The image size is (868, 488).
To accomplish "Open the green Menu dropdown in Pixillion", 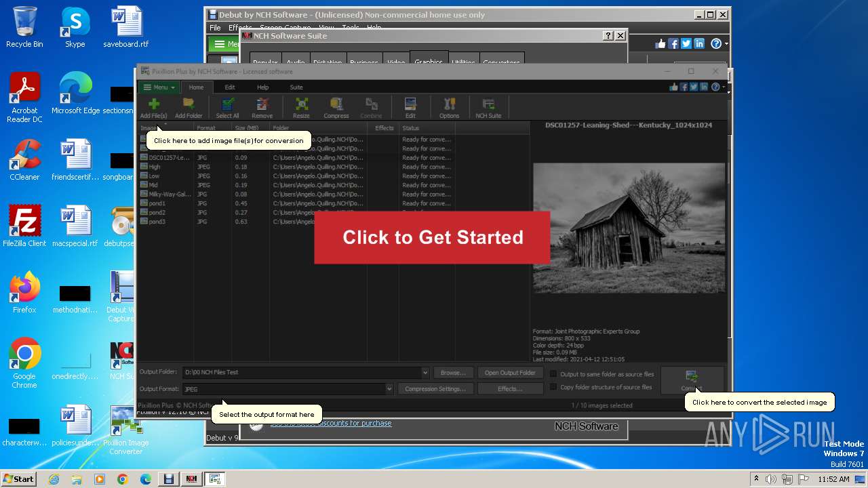I will pos(159,87).
